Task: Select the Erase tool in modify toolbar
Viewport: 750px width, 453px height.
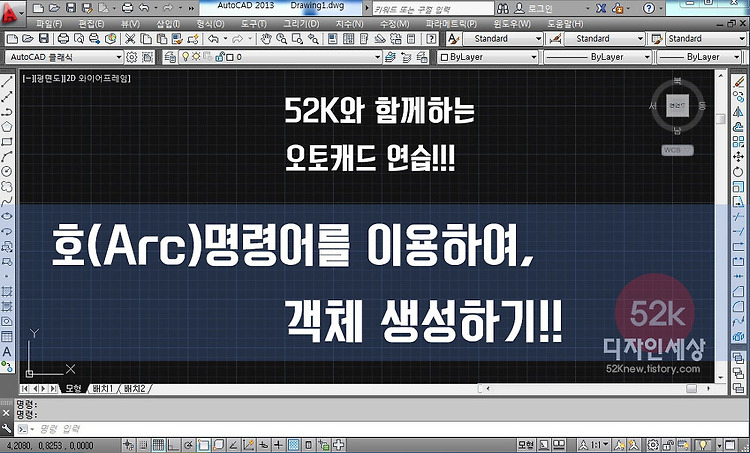Action: (739, 82)
